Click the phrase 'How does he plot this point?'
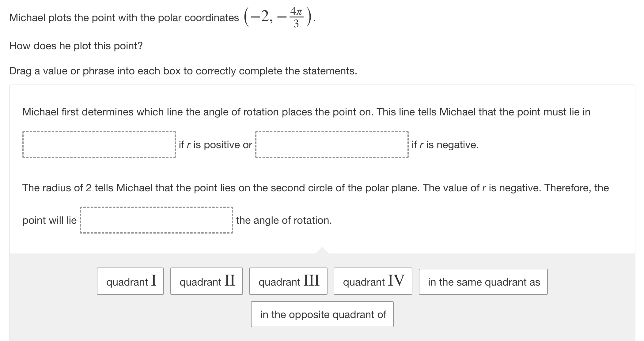 (75, 46)
